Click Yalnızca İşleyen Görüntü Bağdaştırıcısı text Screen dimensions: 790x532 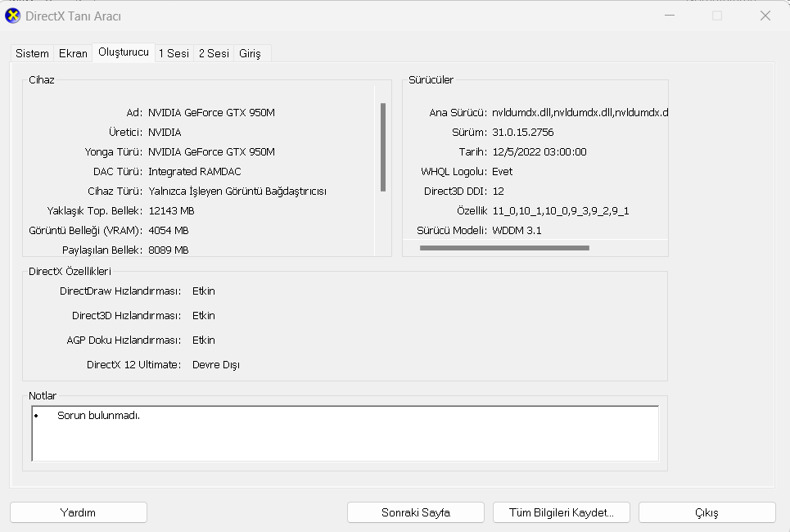(237, 191)
